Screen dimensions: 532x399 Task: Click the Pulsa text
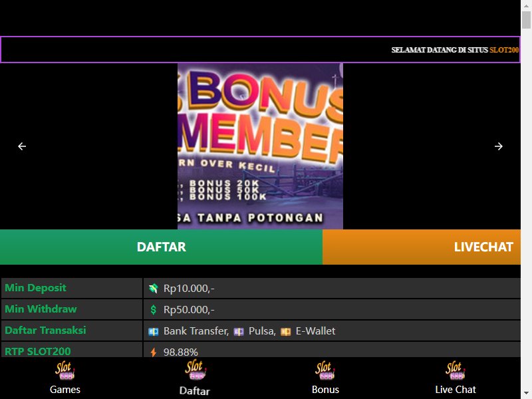[x=262, y=331]
